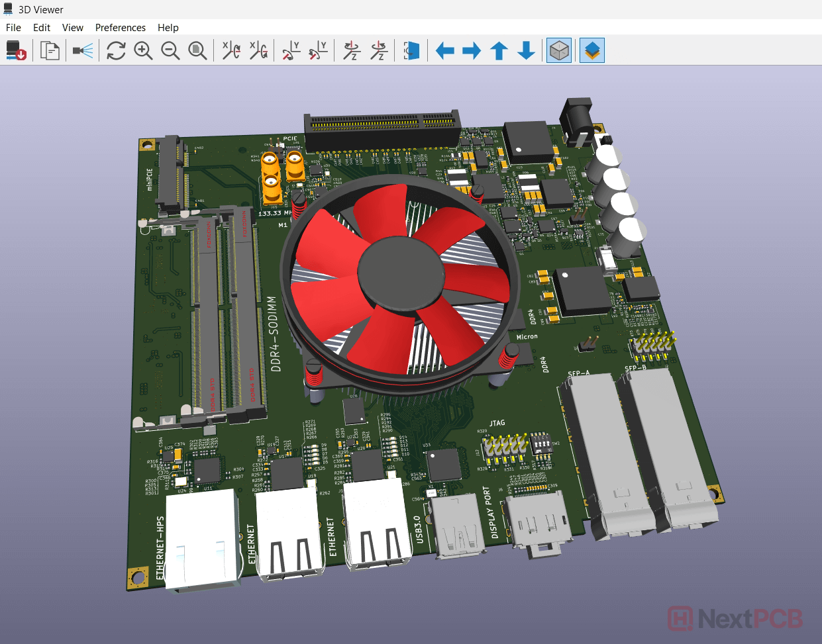The image size is (822, 644).
Task: Reload the board using the toolbar icon
Action: (16, 50)
